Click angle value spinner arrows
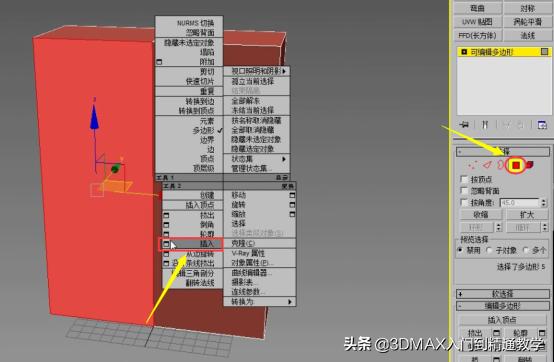Viewport: 554px width, 362px height. point(543,203)
